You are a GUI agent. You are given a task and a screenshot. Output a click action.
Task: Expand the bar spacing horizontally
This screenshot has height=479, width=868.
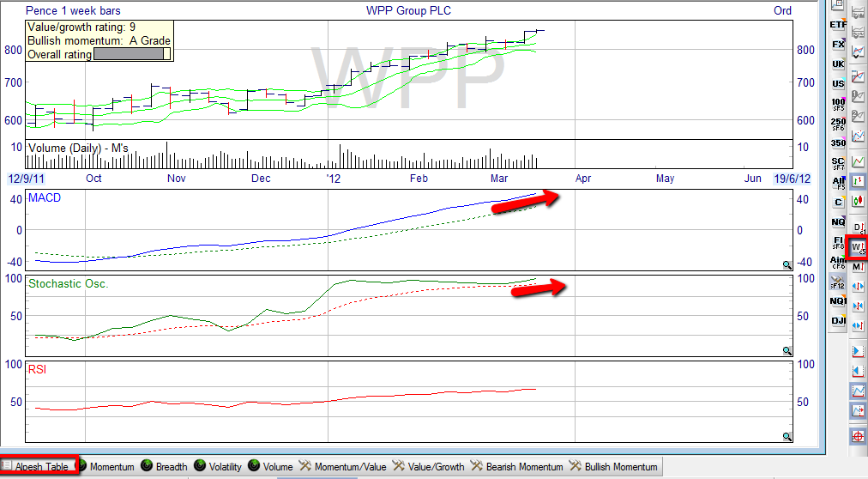[858, 287]
